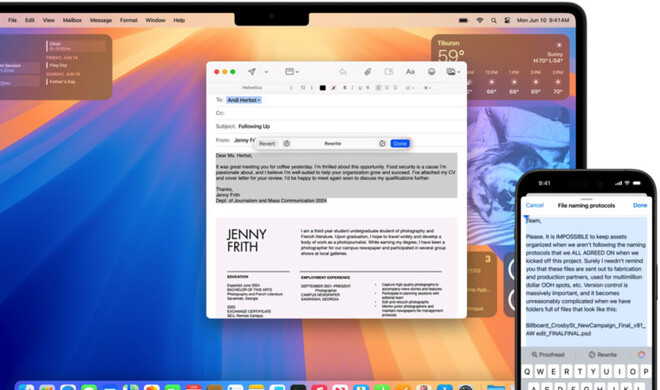Toggle Underline formatting in format bar
Image resolution: width=660 pixels, height=390 pixels.
[360, 88]
